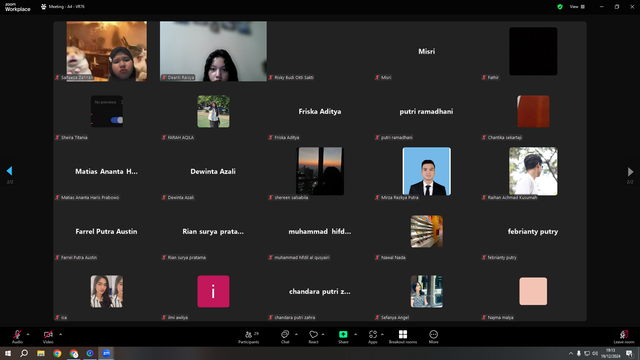The image size is (640, 360).
Task: Open the Apps panel
Action: click(373, 337)
